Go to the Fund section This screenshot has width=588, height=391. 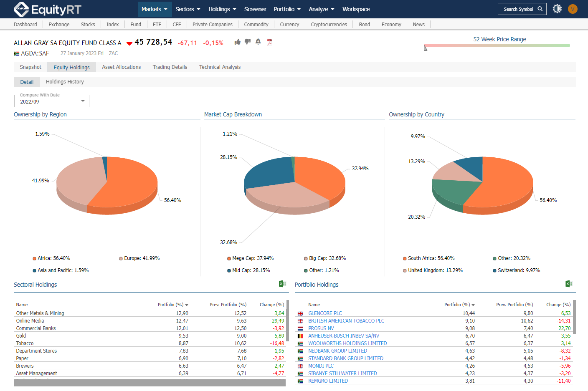click(x=136, y=25)
